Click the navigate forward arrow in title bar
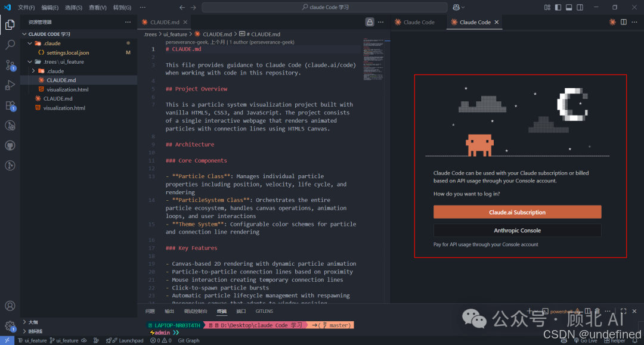Image resolution: width=644 pixels, height=345 pixels. (x=193, y=7)
